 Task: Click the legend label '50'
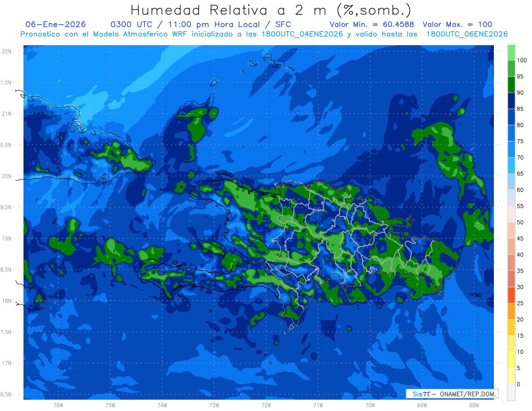520,222
